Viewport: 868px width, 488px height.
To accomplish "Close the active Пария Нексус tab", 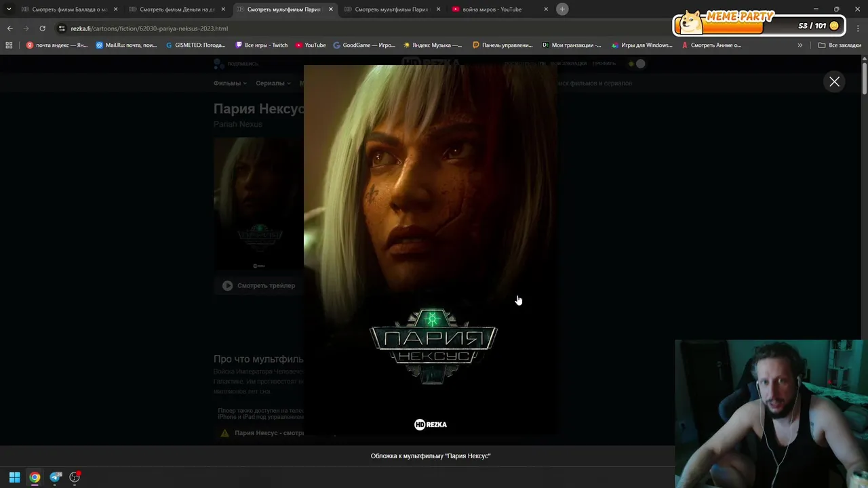I will [x=331, y=9].
